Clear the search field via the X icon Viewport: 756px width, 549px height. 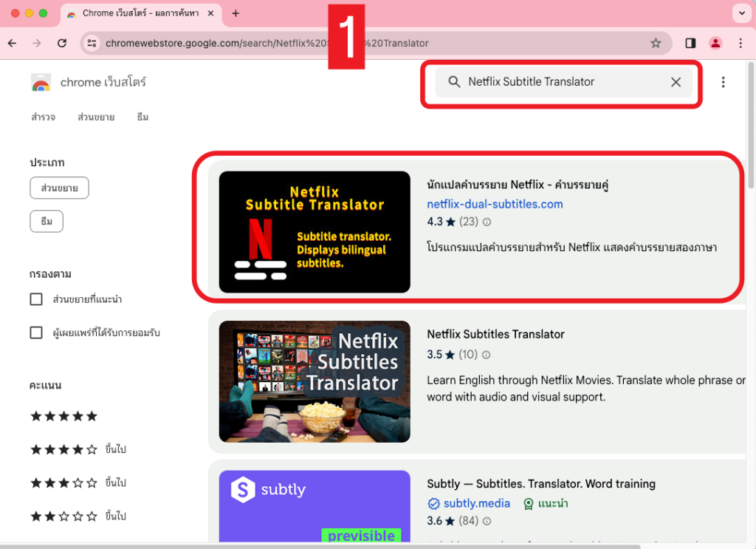(x=676, y=82)
